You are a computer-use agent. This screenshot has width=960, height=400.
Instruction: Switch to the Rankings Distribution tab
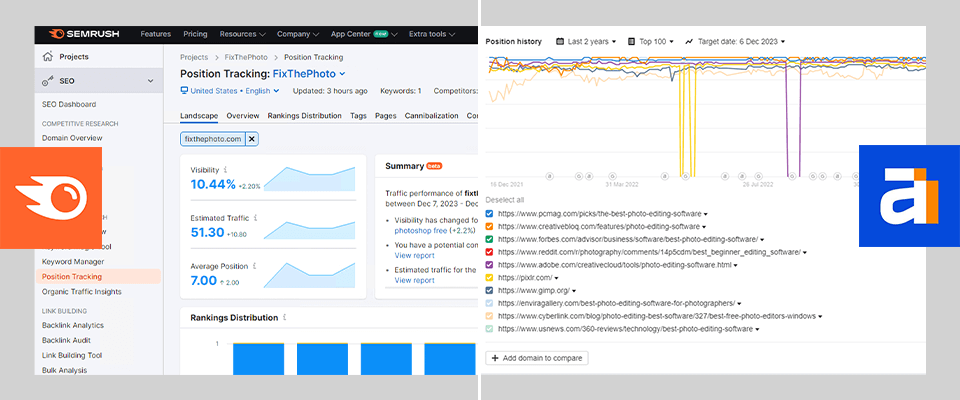[304, 115]
